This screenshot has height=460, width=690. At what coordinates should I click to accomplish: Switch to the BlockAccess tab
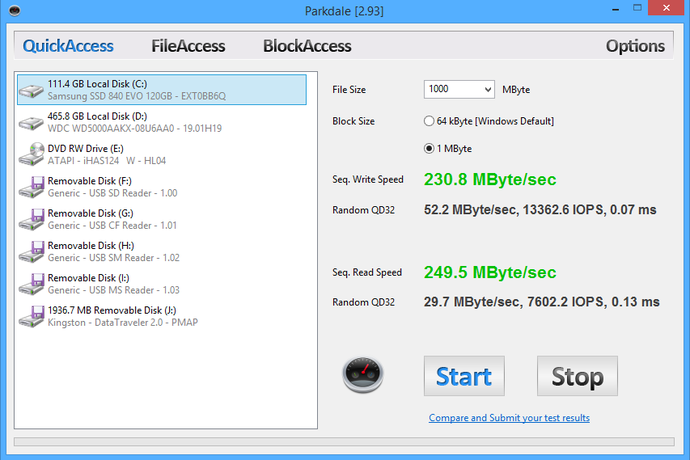click(x=307, y=46)
